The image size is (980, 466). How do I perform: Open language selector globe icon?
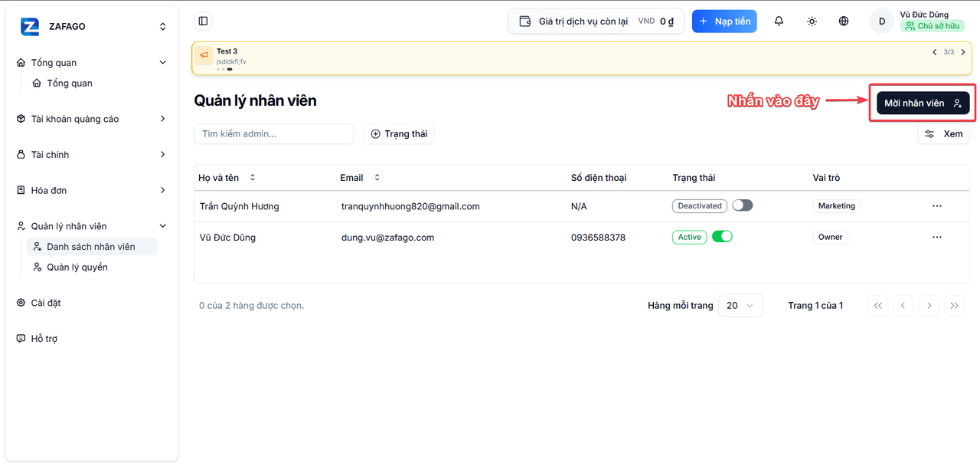pyautogui.click(x=844, y=21)
